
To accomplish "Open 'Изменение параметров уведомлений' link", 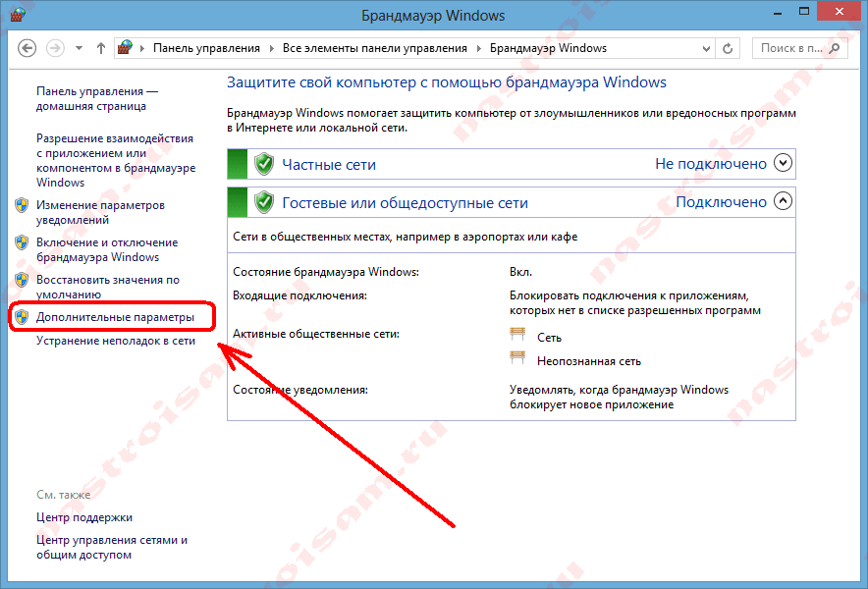I will 100,213.
